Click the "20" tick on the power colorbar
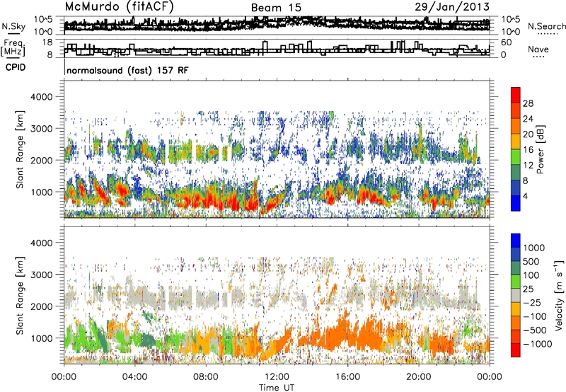566x392 pixels. [x=528, y=134]
